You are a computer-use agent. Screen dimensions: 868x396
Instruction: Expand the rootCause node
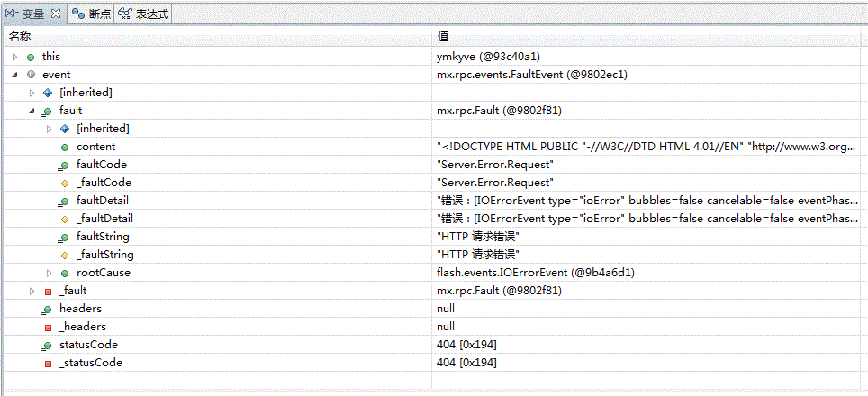click(x=50, y=273)
